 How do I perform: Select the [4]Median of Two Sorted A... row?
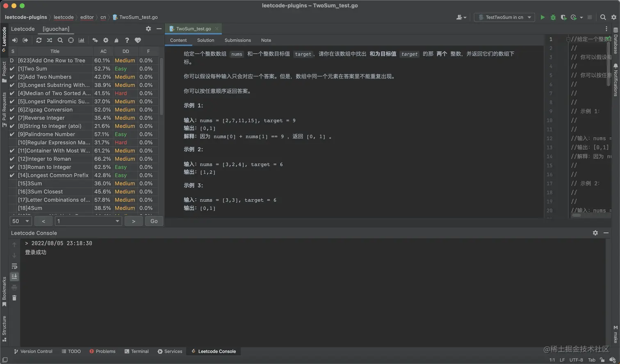tap(84, 93)
